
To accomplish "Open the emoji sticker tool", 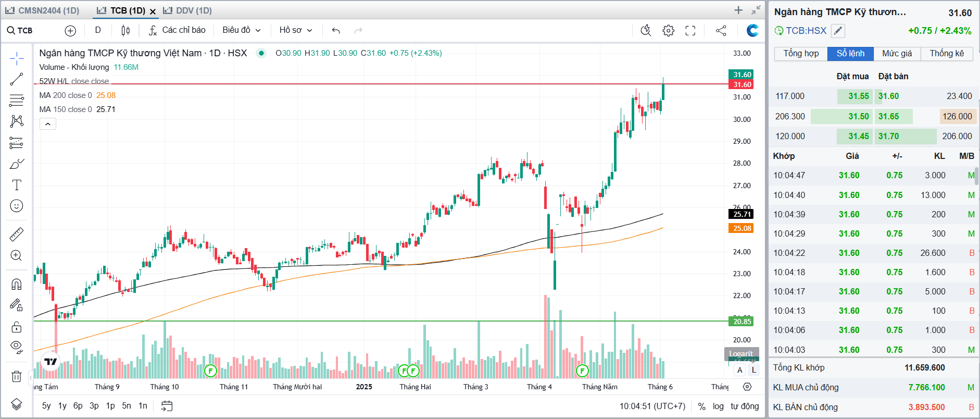I will pyautogui.click(x=16, y=206).
